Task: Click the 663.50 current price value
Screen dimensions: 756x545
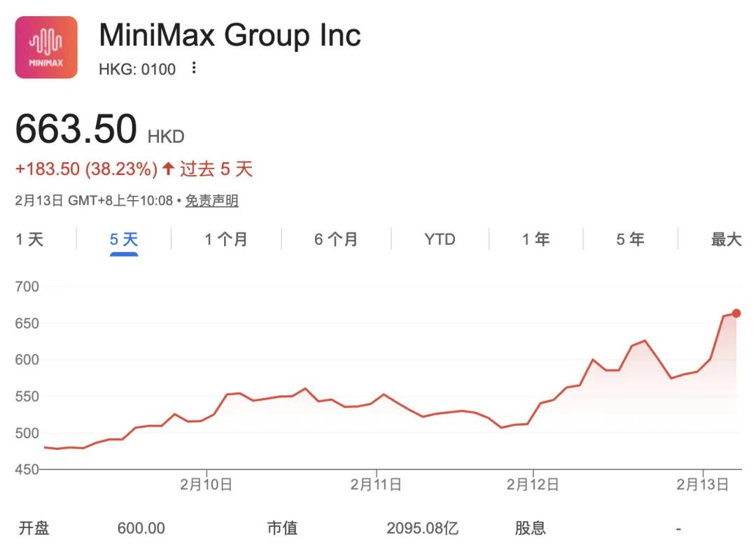Action: [76, 129]
